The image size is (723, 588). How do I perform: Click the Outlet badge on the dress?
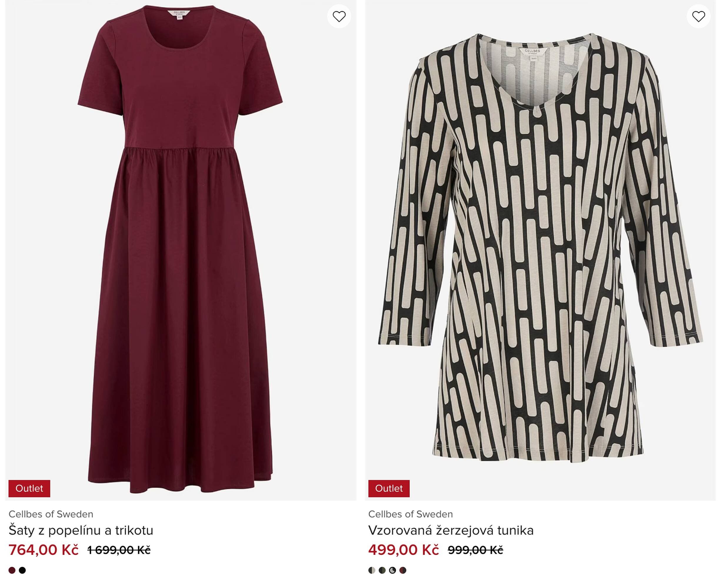[29, 488]
